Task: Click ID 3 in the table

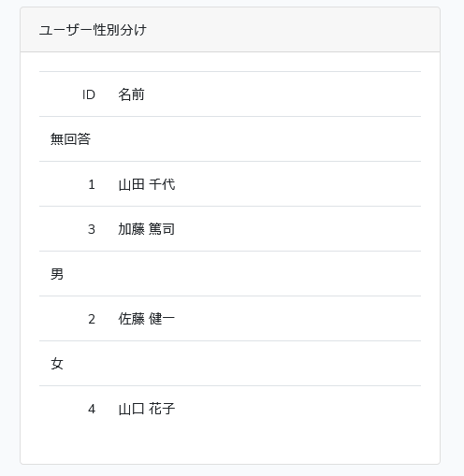Action: [92, 229]
